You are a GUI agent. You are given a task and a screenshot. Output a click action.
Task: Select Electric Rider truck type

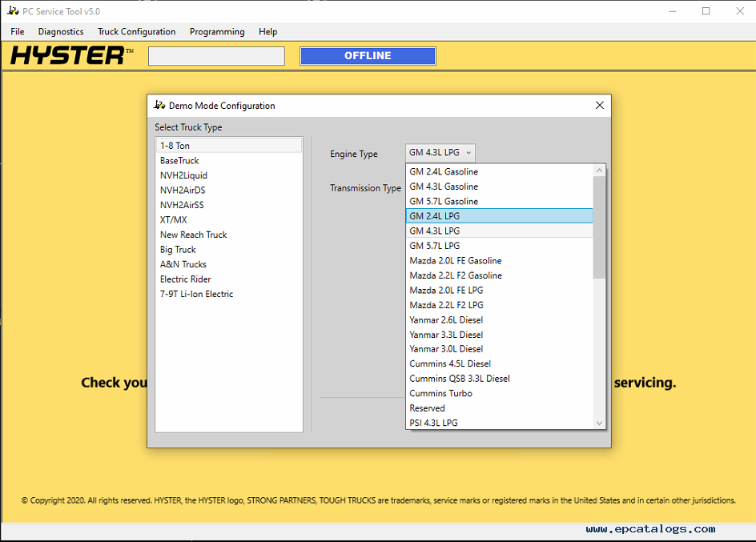pyautogui.click(x=186, y=279)
